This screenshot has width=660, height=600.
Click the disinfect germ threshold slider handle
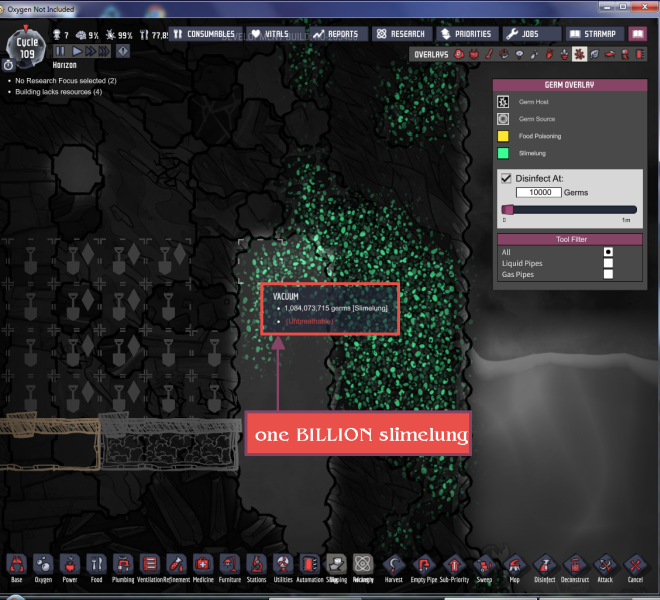coord(507,209)
